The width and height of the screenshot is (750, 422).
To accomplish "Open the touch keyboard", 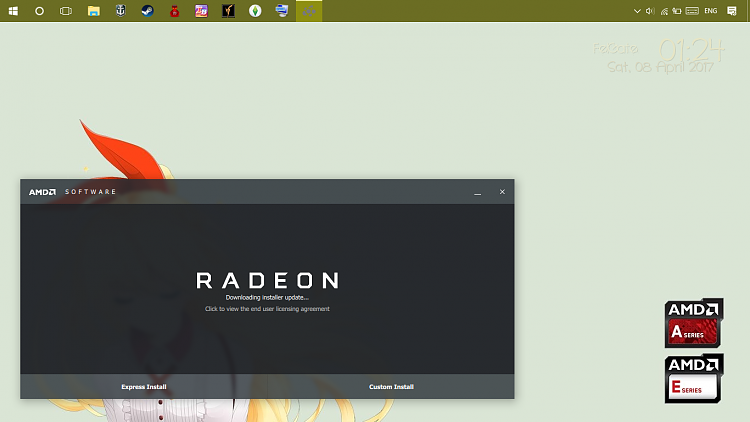I will (692, 11).
